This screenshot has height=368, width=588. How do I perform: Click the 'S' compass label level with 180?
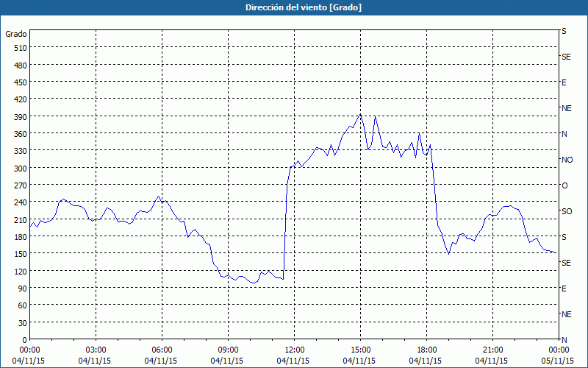tap(564, 237)
